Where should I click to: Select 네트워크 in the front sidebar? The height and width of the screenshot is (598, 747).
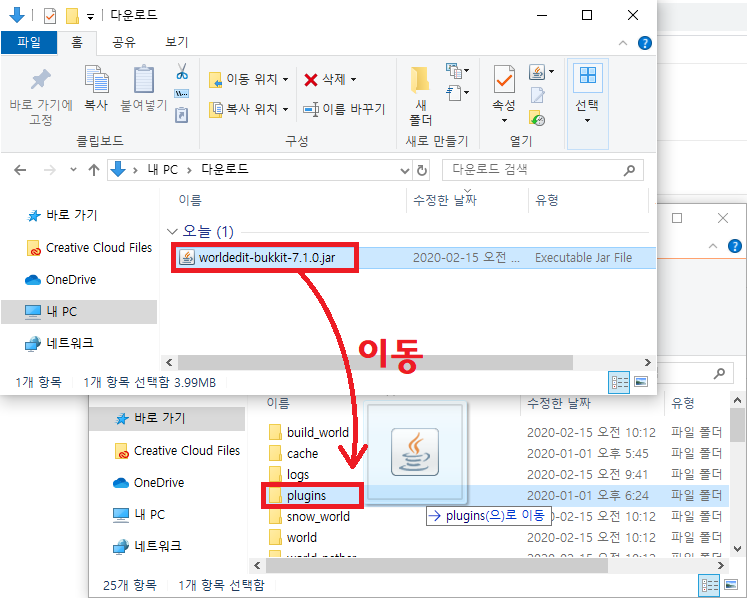(x=70, y=344)
